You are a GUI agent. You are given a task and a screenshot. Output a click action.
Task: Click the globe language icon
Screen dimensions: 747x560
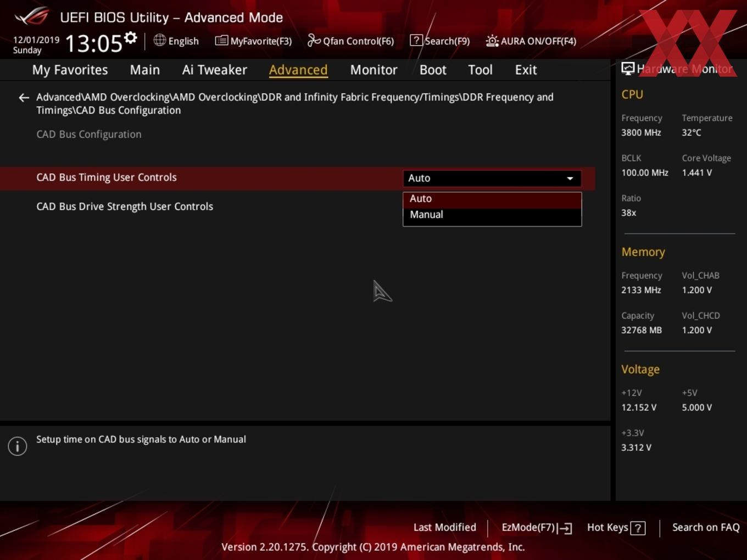[x=159, y=40]
